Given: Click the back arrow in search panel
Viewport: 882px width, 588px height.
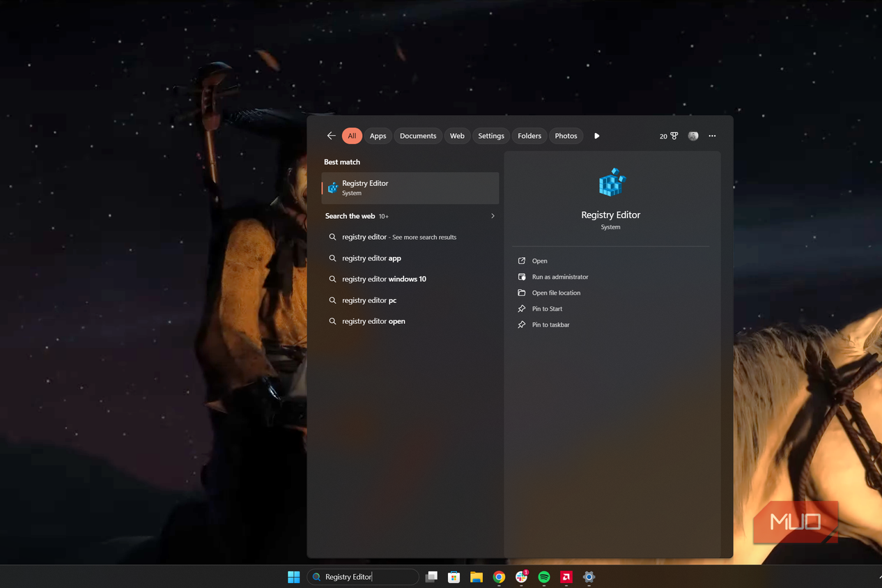Looking at the screenshot, I should point(331,136).
